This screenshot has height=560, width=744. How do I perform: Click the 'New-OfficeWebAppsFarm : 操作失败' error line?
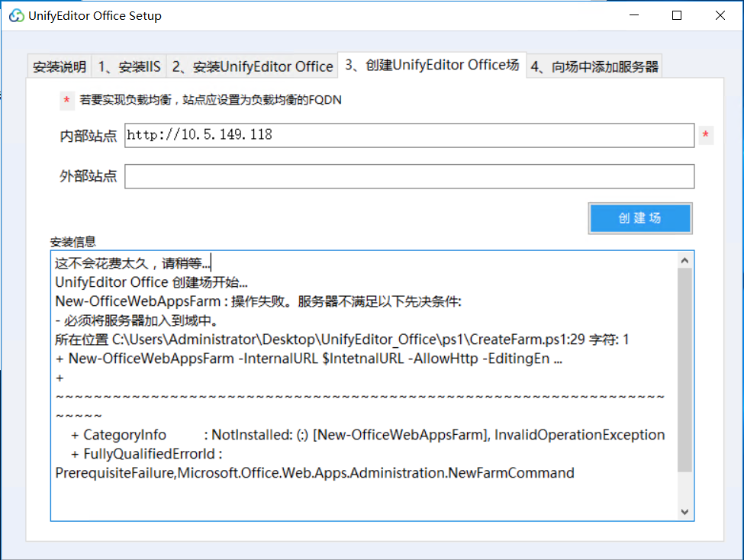(258, 301)
